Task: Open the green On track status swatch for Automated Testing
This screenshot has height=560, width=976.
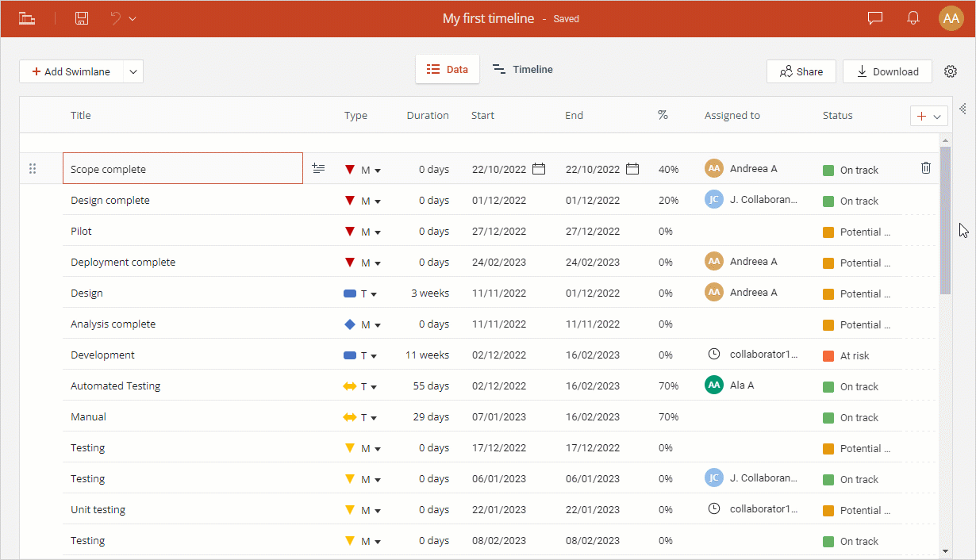Action: coord(827,386)
